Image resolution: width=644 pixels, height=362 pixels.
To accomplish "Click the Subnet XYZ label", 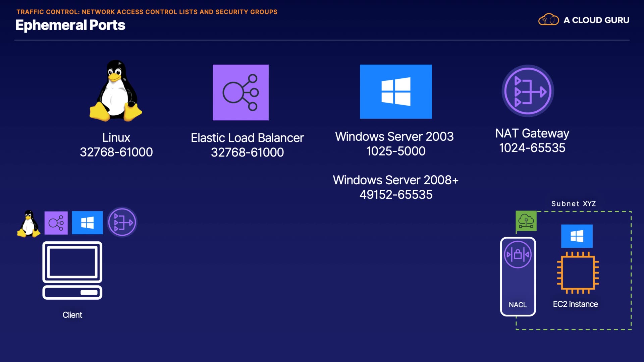I will click(574, 204).
